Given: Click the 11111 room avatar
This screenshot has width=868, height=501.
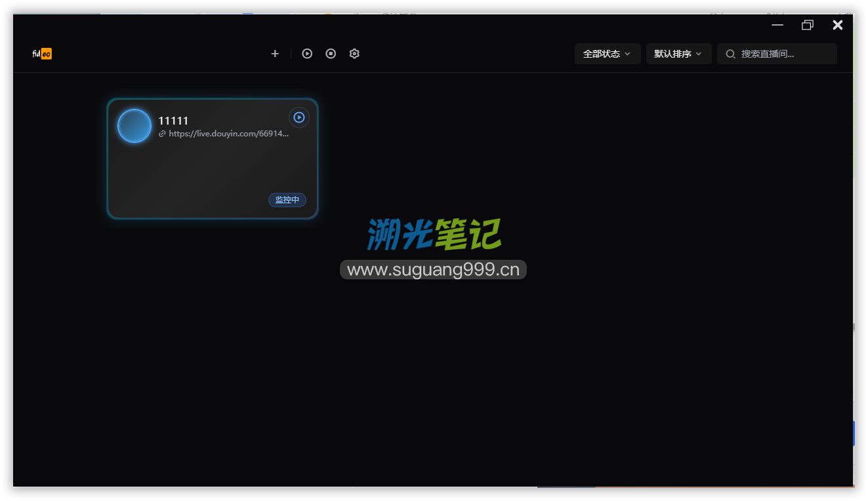Looking at the screenshot, I should pyautogui.click(x=134, y=126).
